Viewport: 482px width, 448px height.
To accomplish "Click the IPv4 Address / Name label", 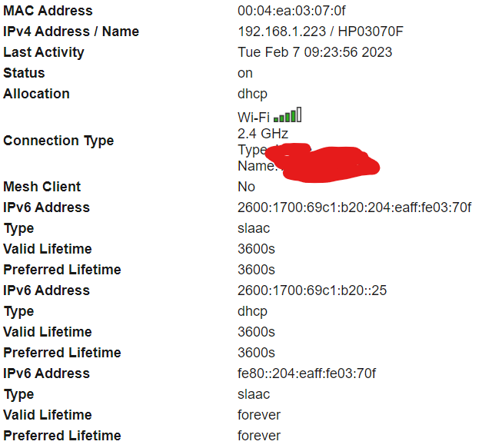I will tap(71, 32).
